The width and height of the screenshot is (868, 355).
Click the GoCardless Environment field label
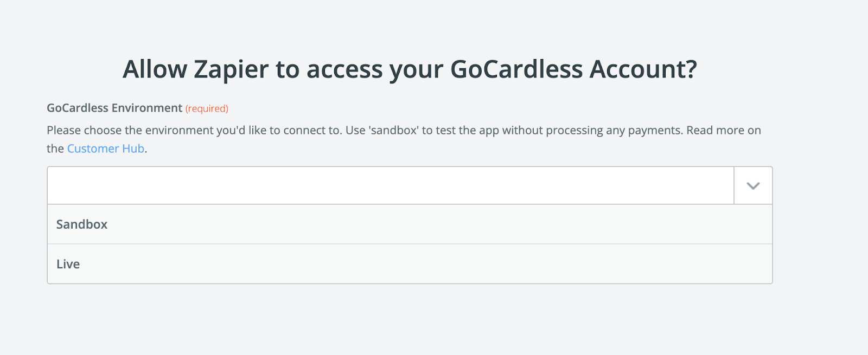click(114, 108)
